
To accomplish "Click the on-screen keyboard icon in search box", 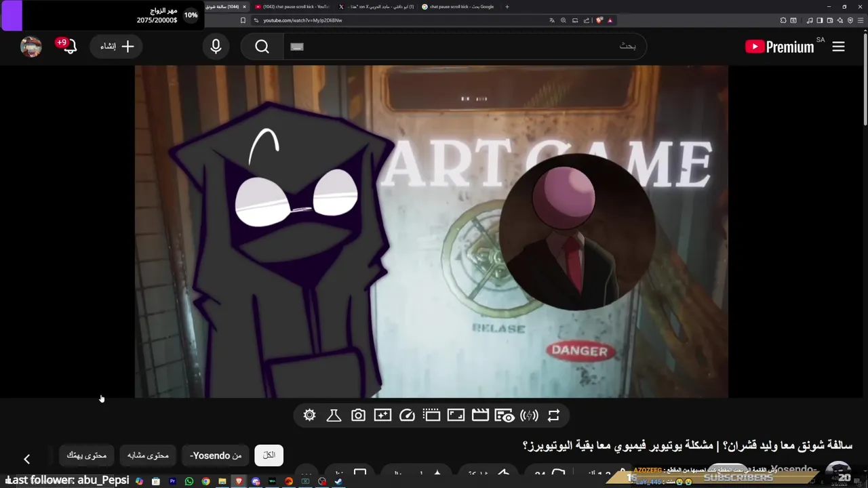I will (x=297, y=47).
